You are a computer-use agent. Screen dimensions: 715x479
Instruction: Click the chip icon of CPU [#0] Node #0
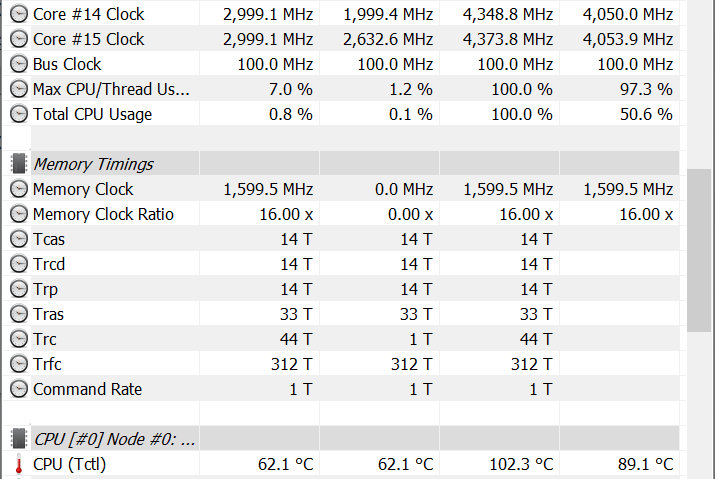[x=19, y=439]
